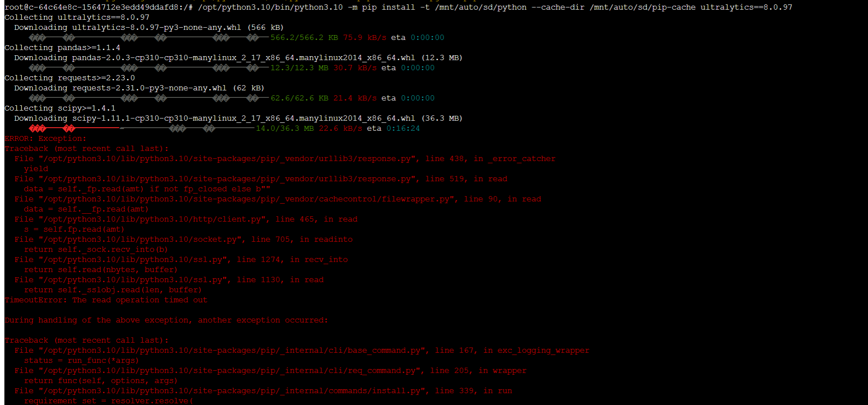Click the "21.4 kB/s" download speed
This screenshot has height=405, width=868.
pos(355,98)
